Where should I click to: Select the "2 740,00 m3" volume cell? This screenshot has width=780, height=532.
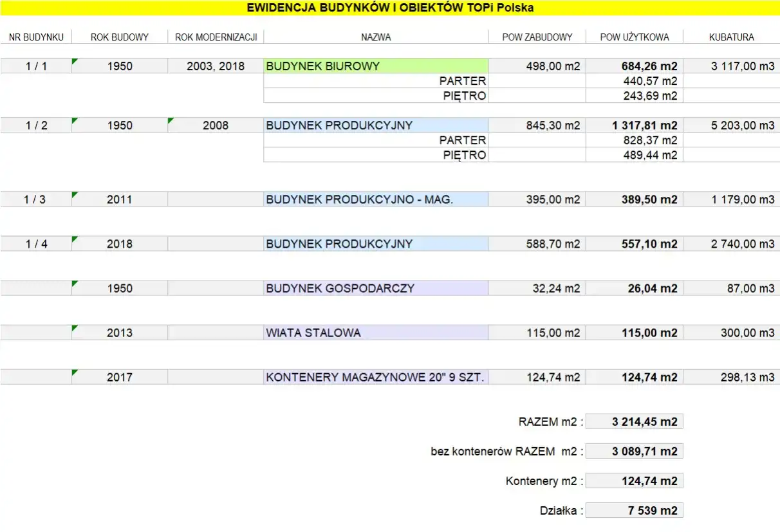pos(732,243)
